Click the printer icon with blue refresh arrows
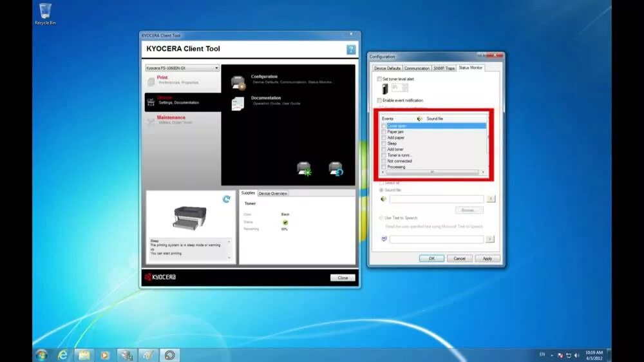Screen dimensions: 644x362 pos(336,169)
